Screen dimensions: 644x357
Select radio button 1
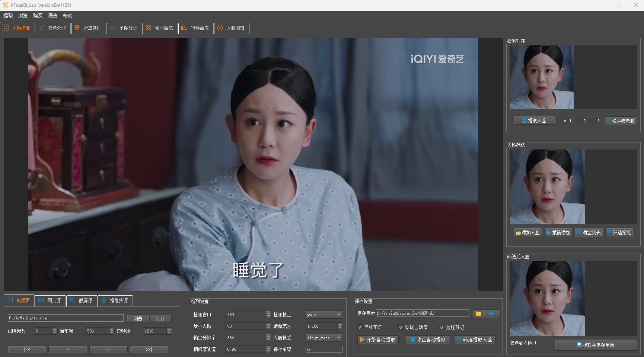(x=565, y=121)
